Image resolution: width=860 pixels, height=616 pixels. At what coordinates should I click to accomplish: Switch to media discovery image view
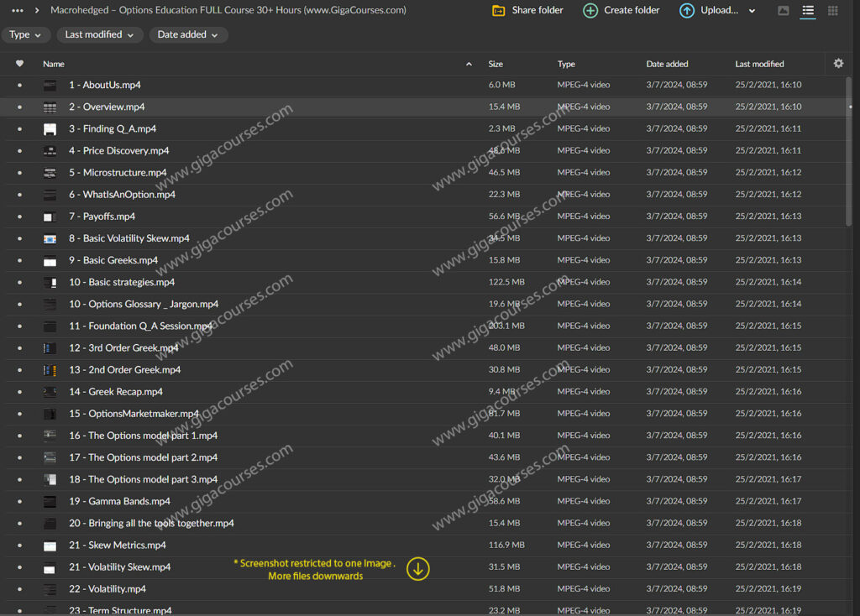[784, 11]
